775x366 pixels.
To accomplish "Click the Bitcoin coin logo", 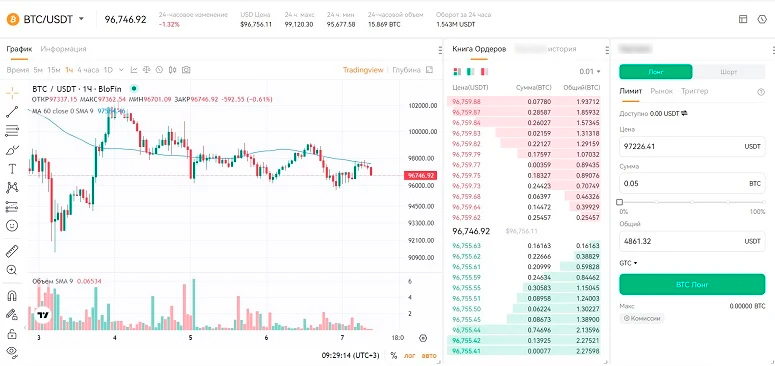I will 12,19.
